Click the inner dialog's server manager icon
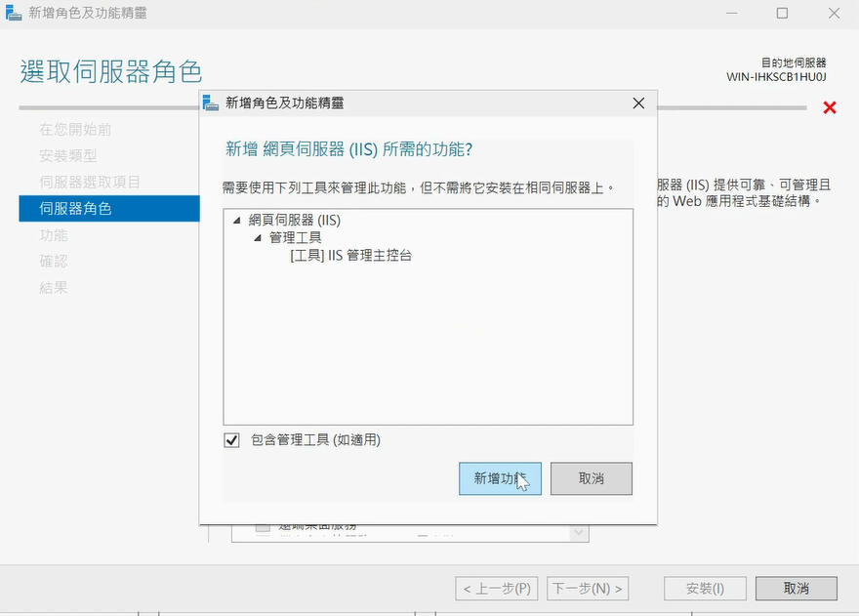Screen dimensions: 859x616 [211, 103]
